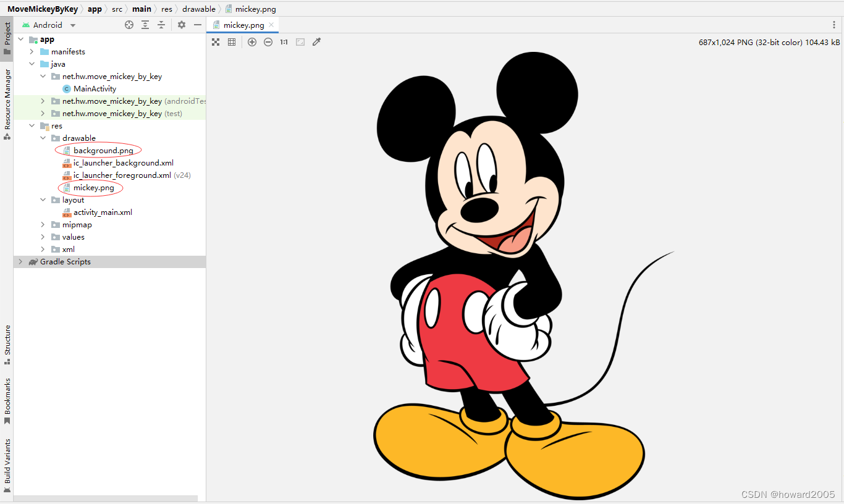Select the mickey.png editor tab

pyautogui.click(x=243, y=25)
